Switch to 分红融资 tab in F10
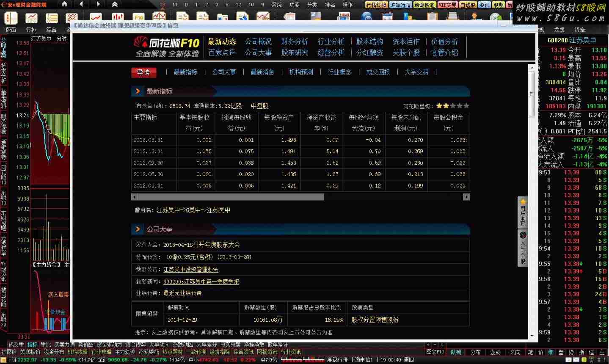609x364 pixels. (369, 52)
